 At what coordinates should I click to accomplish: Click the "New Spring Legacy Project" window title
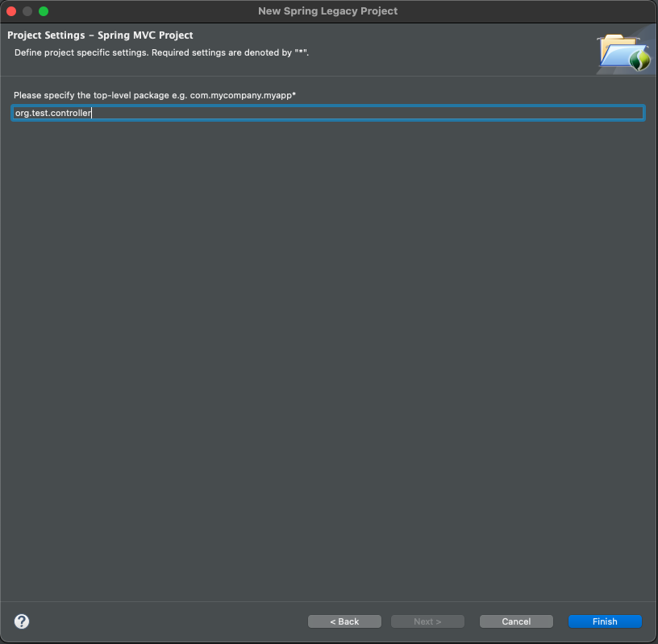coord(327,11)
